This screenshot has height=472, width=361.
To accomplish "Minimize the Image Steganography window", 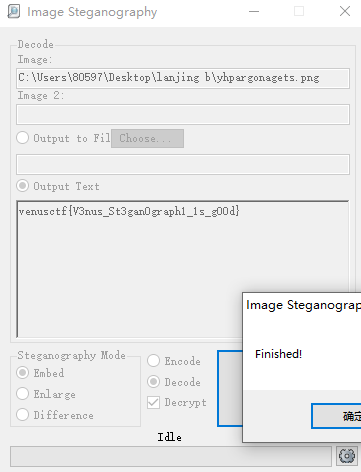I will 254,11.
